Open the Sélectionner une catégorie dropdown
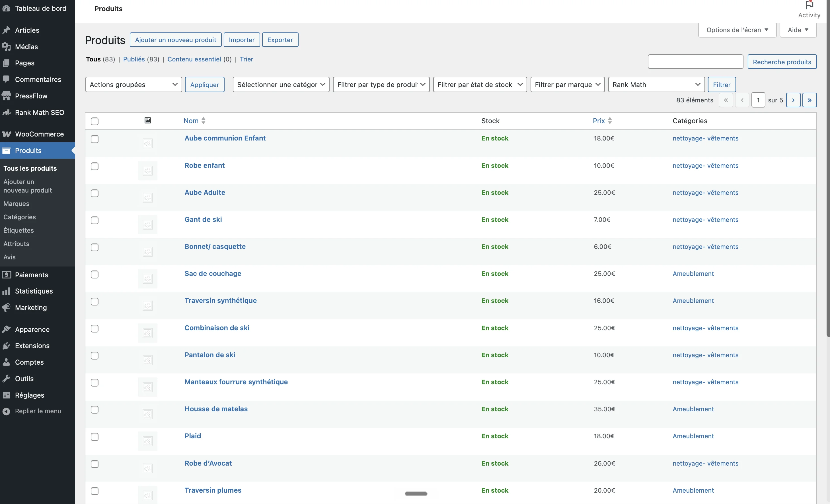The width and height of the screenshot is (830, 504). pos(281,84)
